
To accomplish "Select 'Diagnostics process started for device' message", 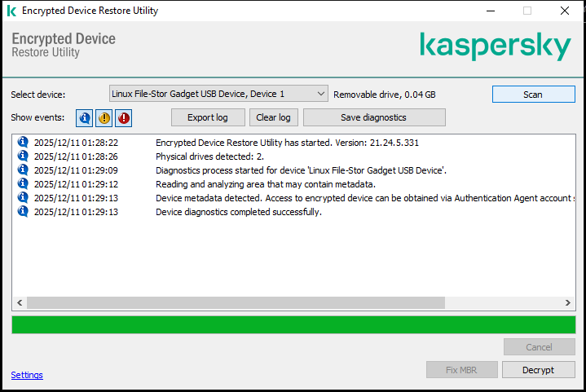I will [x=301, y=170].
